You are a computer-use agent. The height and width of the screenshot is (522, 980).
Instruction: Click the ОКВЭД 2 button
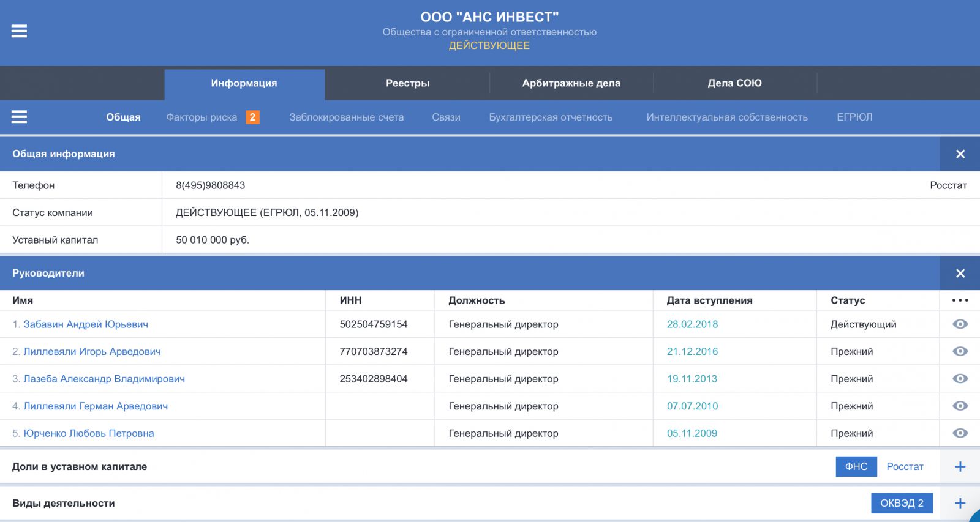click(902, 503)
